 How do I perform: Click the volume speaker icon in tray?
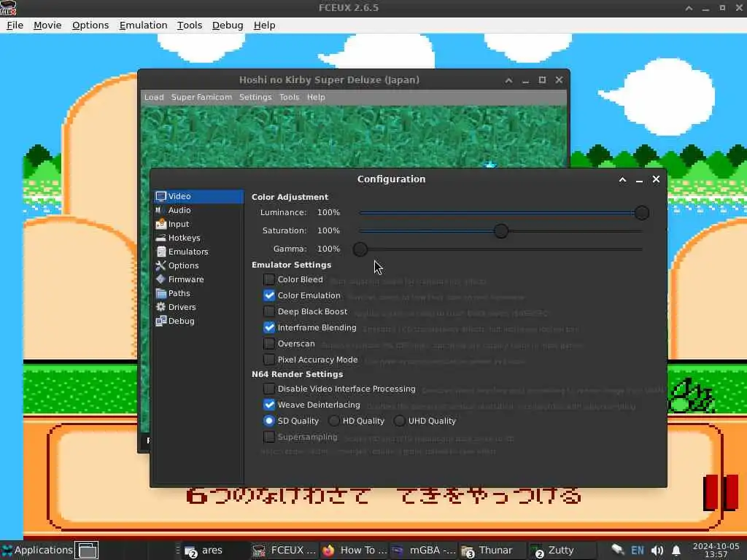tap(657, 551)
